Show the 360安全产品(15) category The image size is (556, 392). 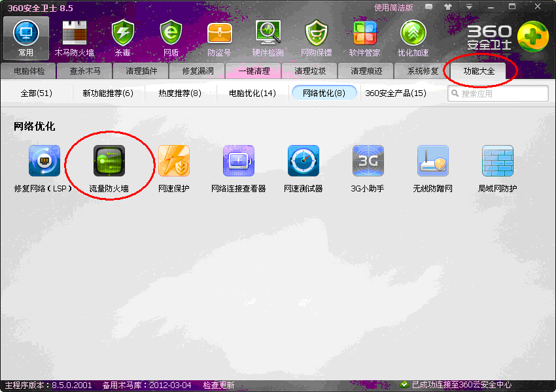(396, 93)
